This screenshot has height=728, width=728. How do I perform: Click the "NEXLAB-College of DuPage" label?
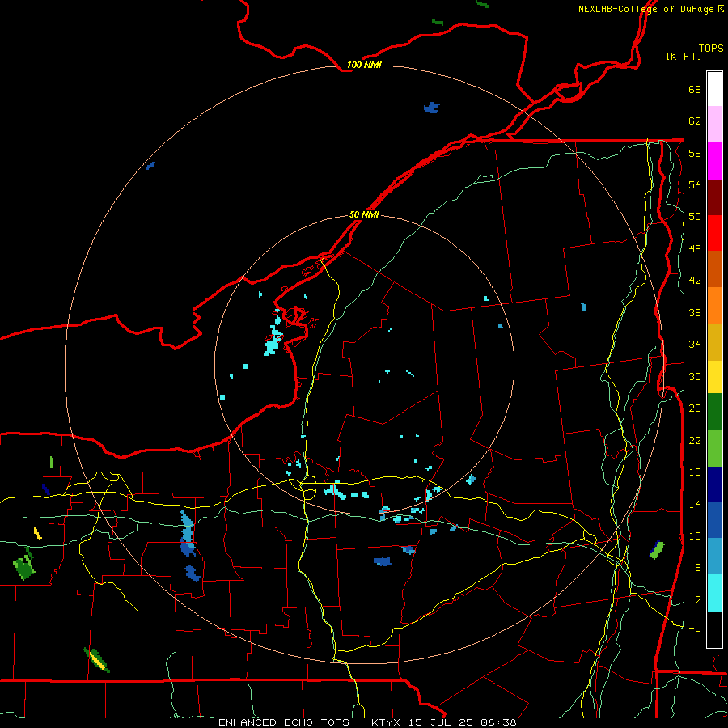click(x=647, y=9)
